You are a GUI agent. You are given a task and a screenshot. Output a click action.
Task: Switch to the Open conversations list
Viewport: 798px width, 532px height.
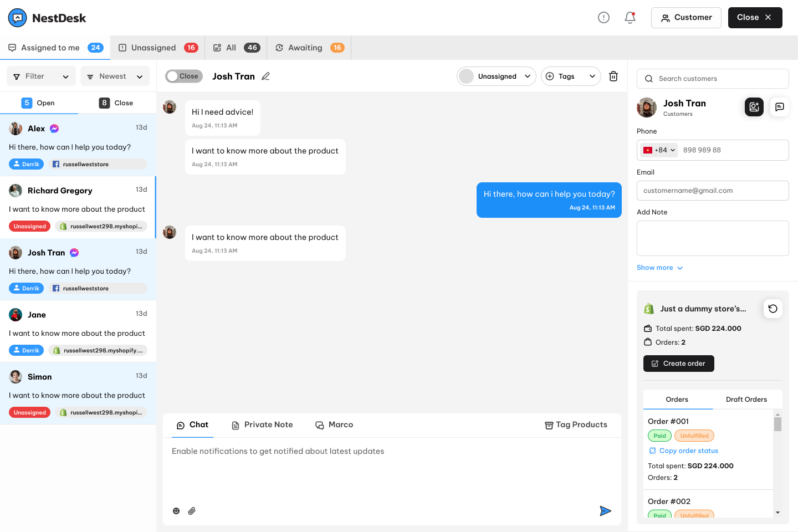coord(39,103)
